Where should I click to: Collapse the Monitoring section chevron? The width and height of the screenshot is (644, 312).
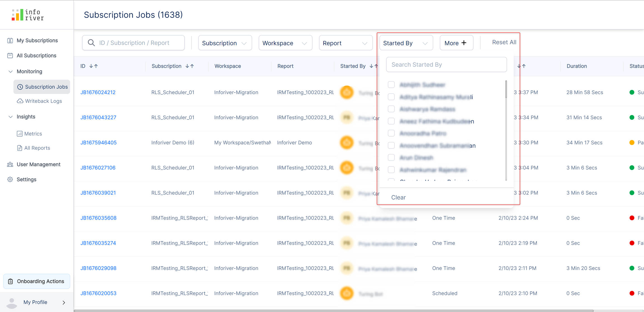[10, 72]
